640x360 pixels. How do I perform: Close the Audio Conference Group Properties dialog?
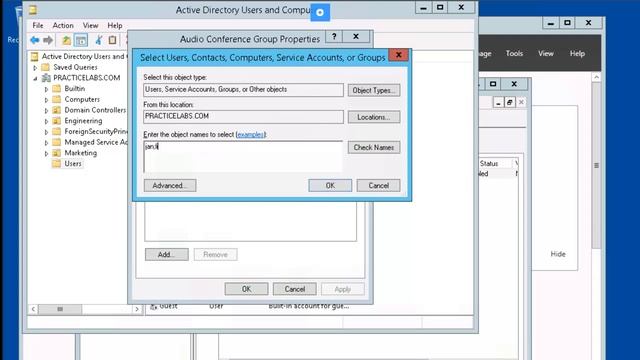pos(356,37)
